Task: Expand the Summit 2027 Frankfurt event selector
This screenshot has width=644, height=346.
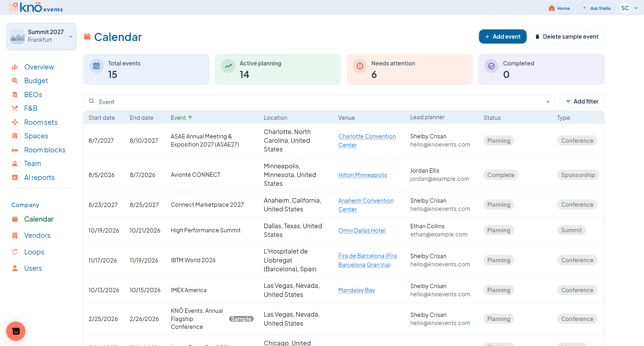Action: (41, 36)
